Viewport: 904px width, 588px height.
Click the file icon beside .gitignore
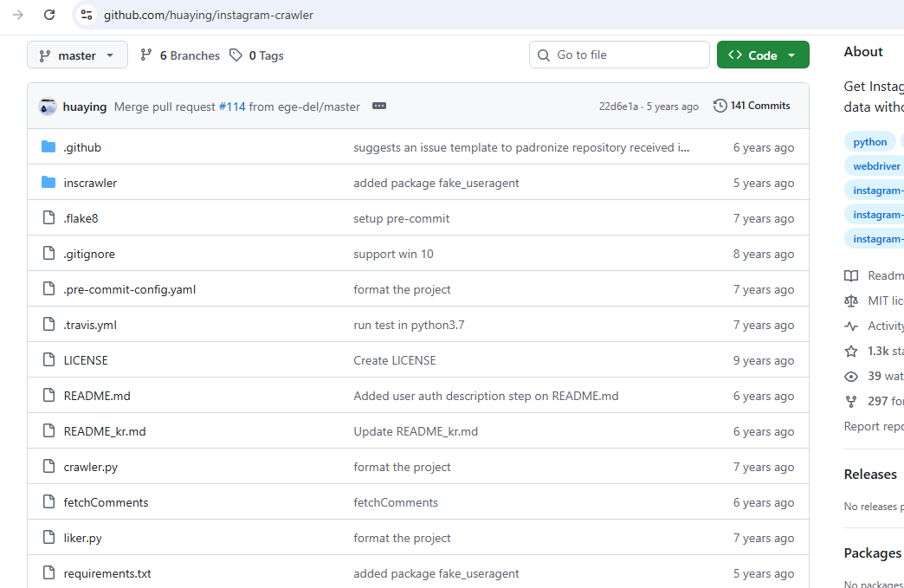(49, 253)
